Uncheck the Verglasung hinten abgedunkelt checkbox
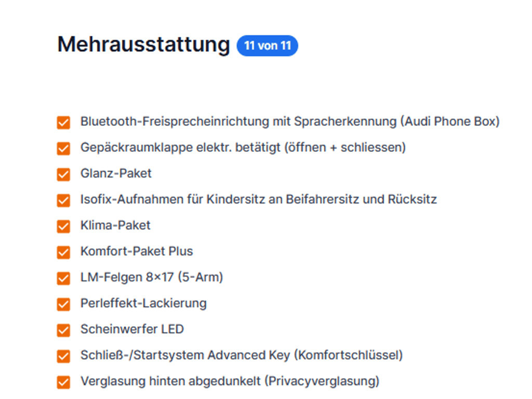The width and height of the screenshot is (532, 399). click(63, 382)
